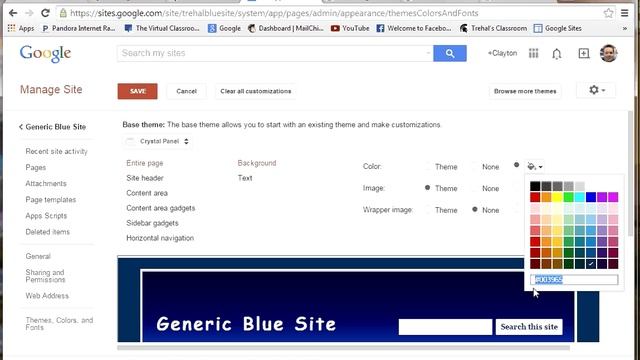Pick the bright yellow color swatch
The height and width of the screenshot is (360, 640).
point(557,197)
